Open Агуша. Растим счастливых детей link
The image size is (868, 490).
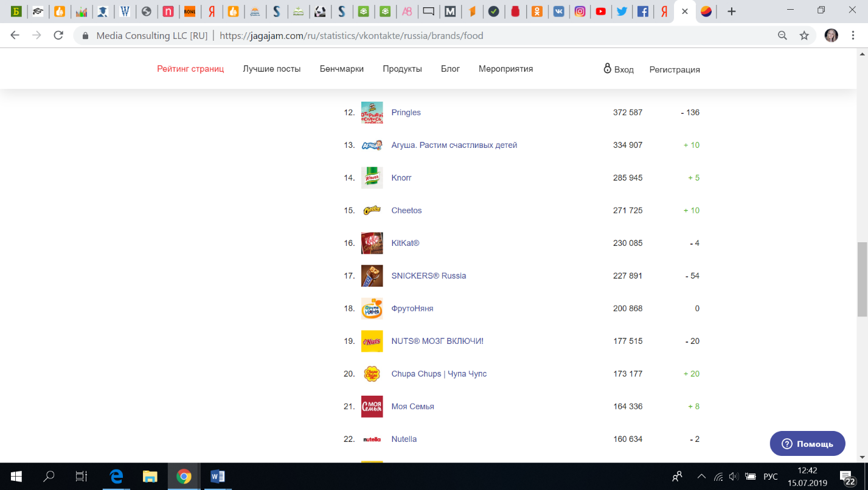tap(454, 145)
